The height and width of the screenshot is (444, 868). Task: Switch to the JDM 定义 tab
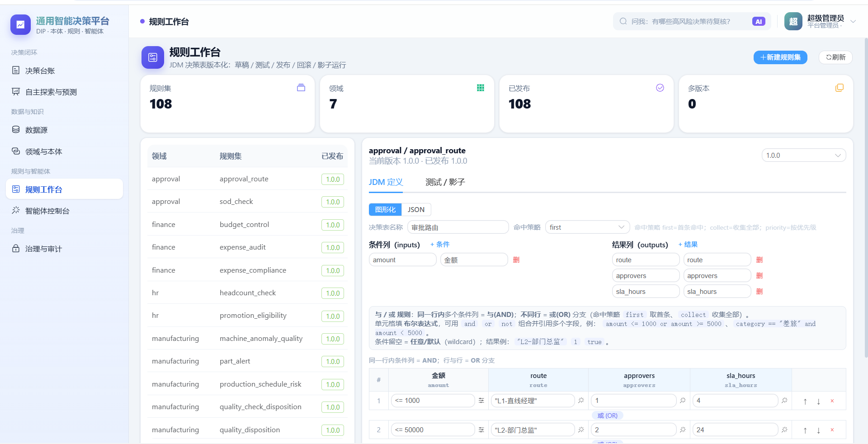tap(386, 182)
